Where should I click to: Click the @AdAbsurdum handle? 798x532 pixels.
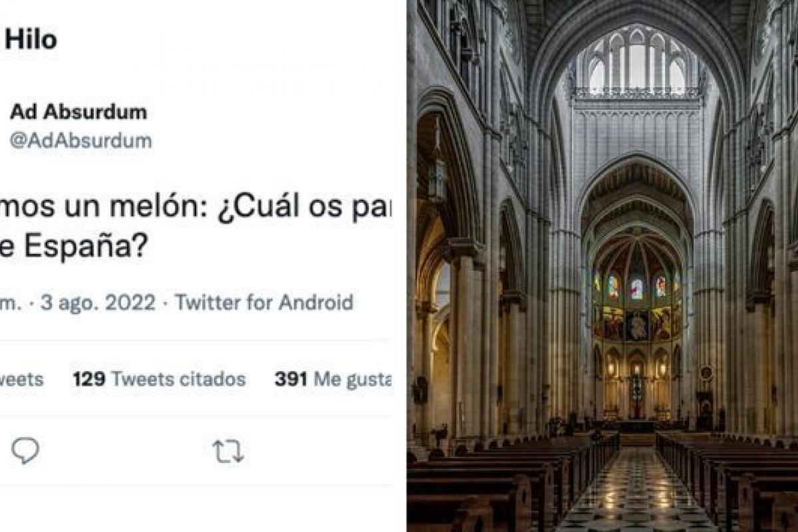coord(80,140)
